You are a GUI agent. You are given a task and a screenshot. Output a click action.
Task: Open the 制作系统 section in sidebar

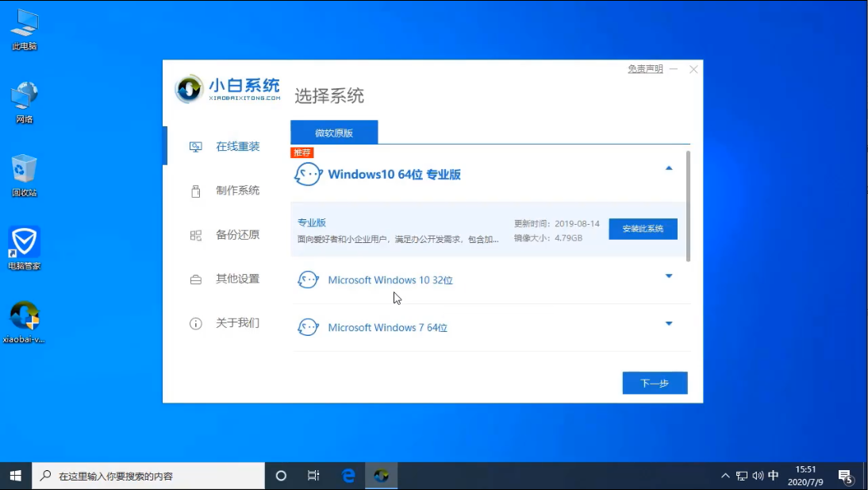pyautogui.click(x=194, y=191)
